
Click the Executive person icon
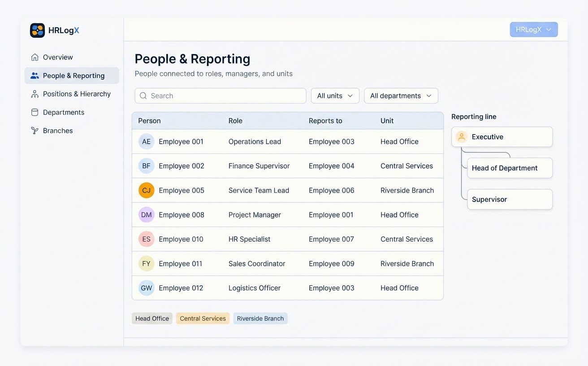coord(462,137)
